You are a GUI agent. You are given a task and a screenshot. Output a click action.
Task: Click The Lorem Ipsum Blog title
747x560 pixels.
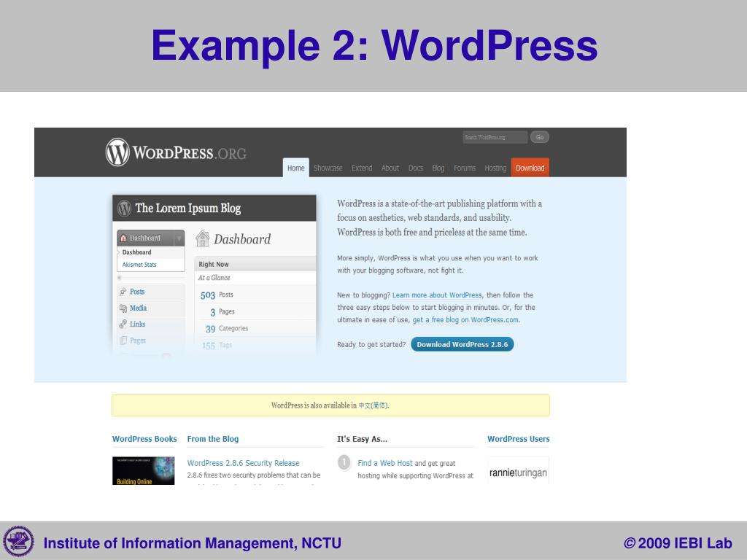pyautogui.click(x=188, y=208)
